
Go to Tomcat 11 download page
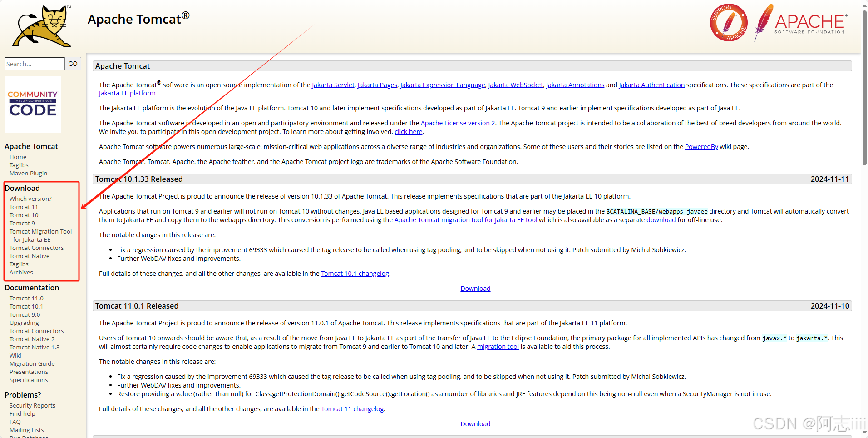pos(24,207)
